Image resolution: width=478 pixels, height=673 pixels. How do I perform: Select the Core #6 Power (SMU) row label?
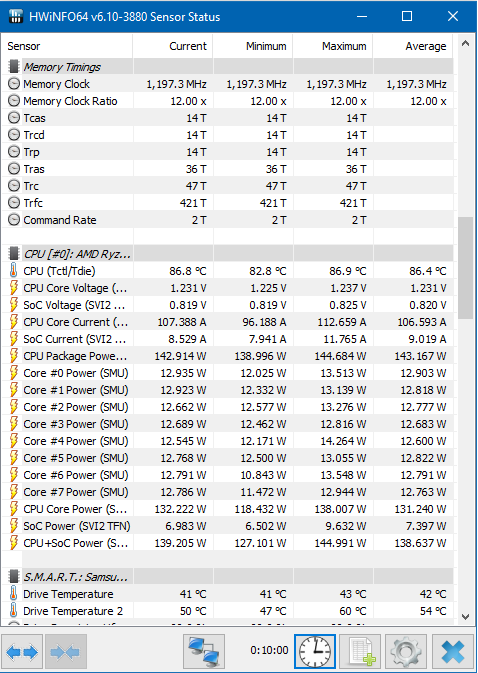pos(76,475)
